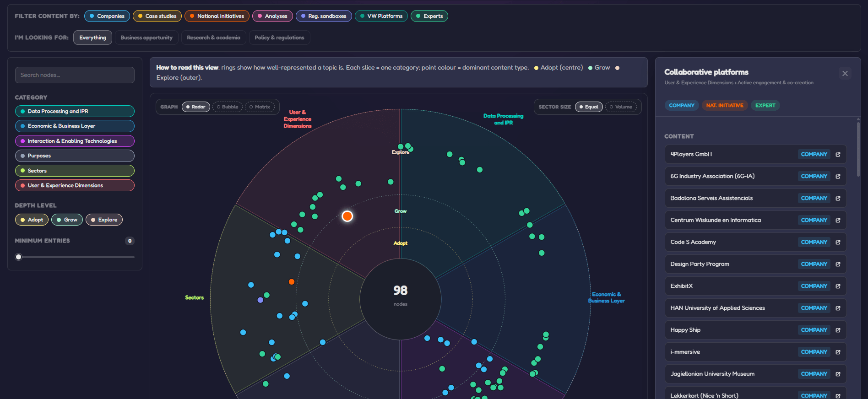Click the User & Experience Dimensions radar label
This screenshot has height=399, width=868.
click(x=297, y=119)
